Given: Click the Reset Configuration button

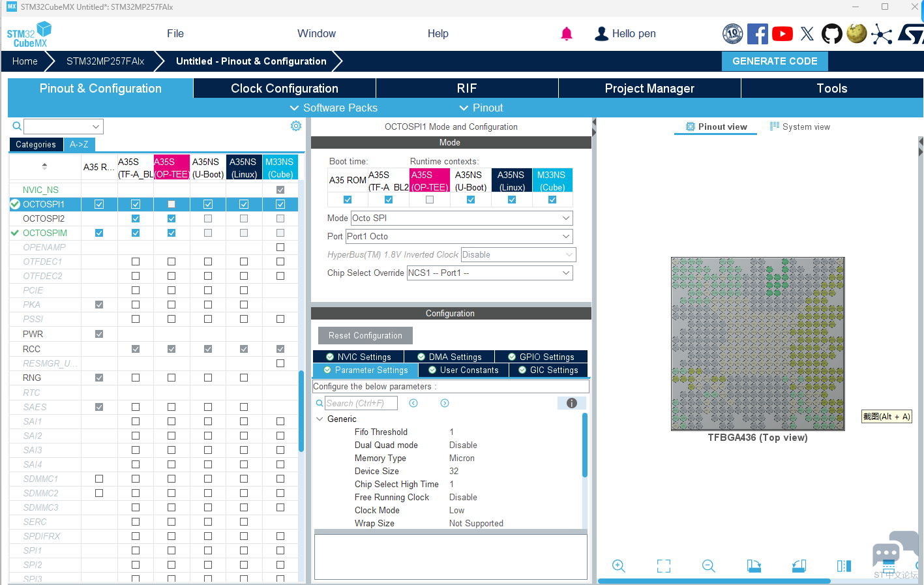Looking at the screenshot, I should coord(365,335).
